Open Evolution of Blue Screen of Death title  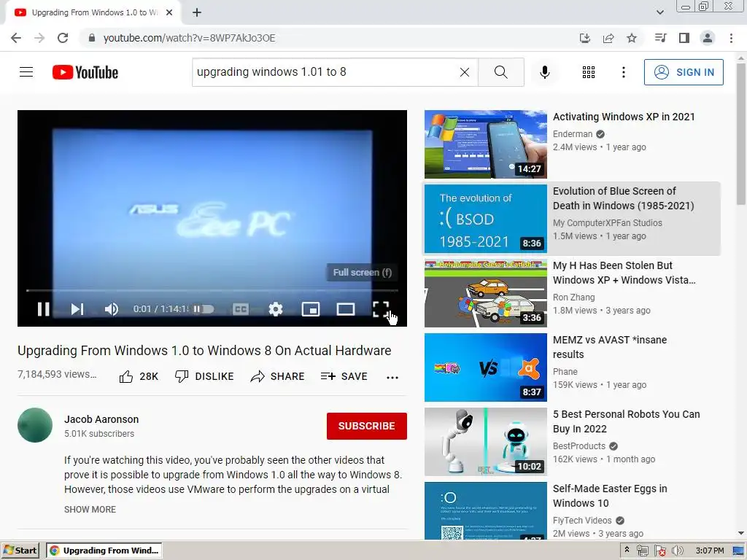click(623, 198)
